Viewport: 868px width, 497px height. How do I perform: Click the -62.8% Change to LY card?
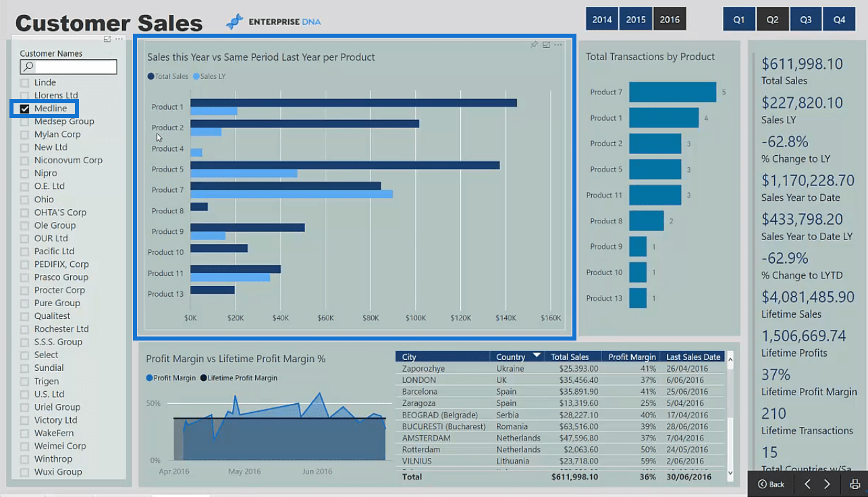point(795,148)
